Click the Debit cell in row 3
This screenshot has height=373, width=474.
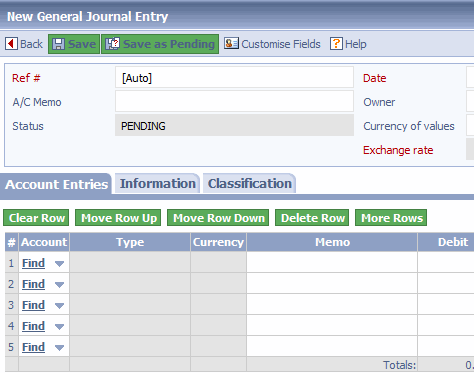(x=446, y=304)
